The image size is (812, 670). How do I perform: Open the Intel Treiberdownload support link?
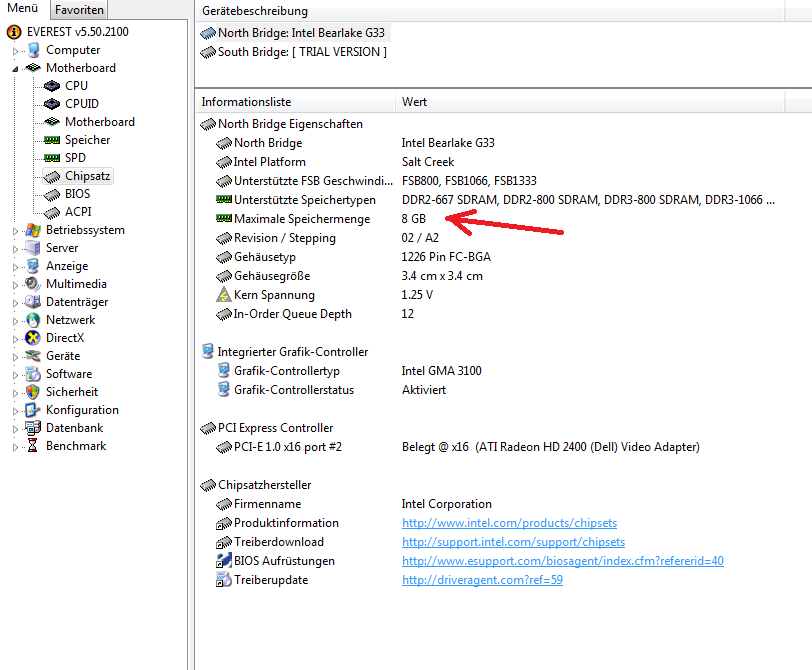click(x=513, y=542)
